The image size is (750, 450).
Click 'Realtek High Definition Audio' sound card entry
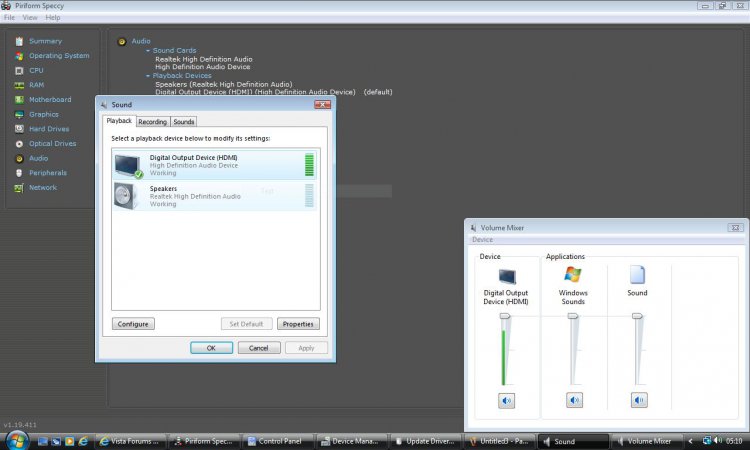(204, 59)
